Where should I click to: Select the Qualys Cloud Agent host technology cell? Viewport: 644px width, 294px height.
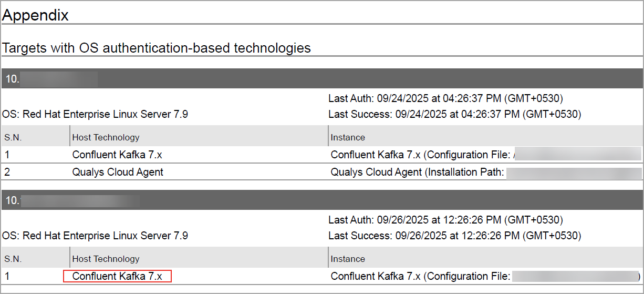click(x=118, y=171)
